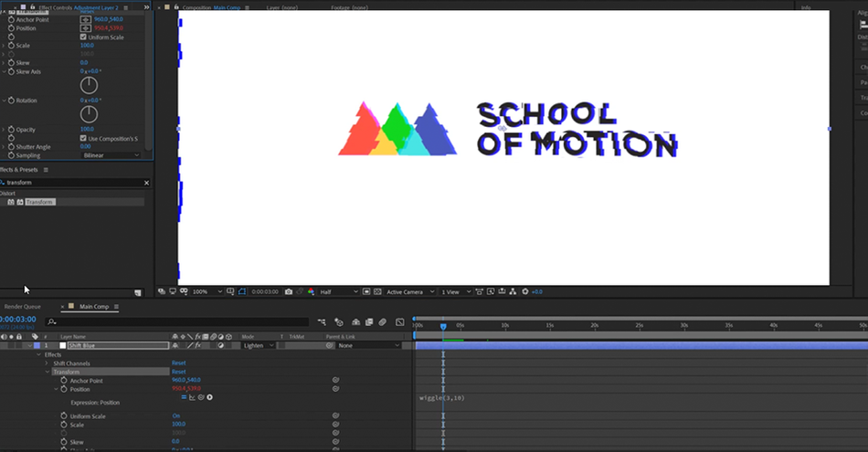Reset Transform effect in timeline
Viewport: 868px width, 452px height.
(x=179, y=373)
